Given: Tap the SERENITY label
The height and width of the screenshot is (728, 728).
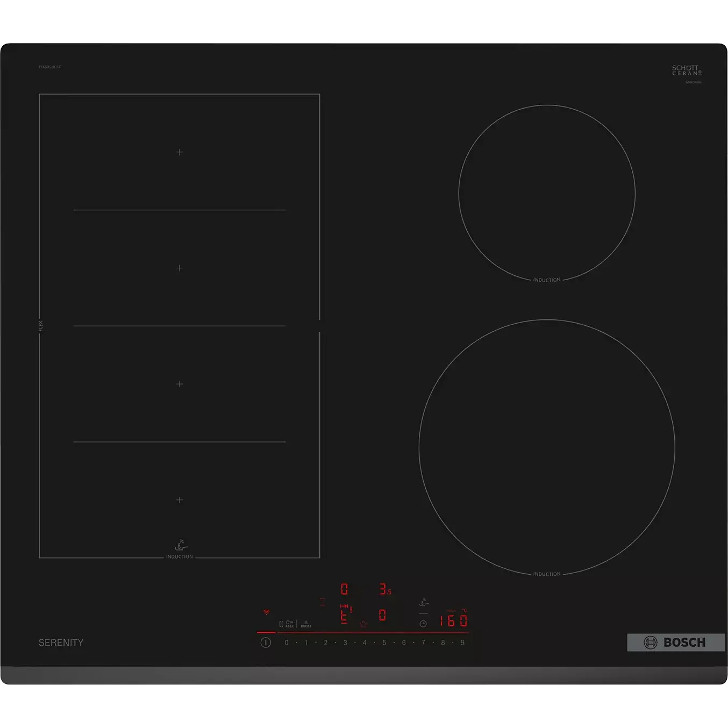Looking at the screenshot, I should click(61, 643).
